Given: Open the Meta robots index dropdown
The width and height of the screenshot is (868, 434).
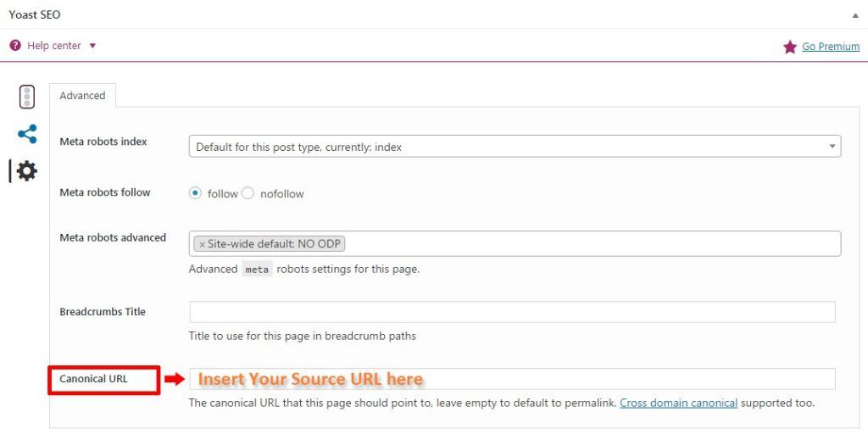Looking at the screenshot, I should [515, 147].
